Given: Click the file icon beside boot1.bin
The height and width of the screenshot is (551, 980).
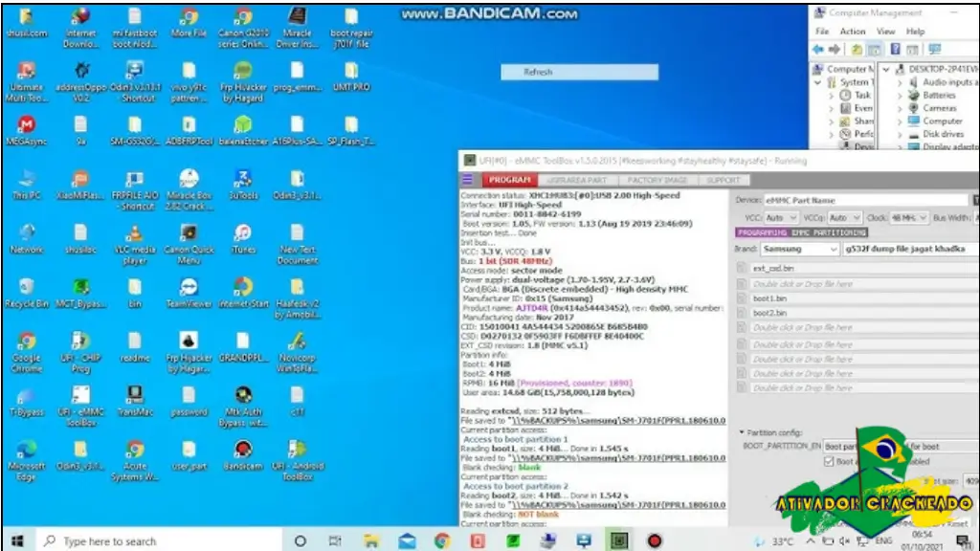Looking at the screenshot, I should [742, 298].
